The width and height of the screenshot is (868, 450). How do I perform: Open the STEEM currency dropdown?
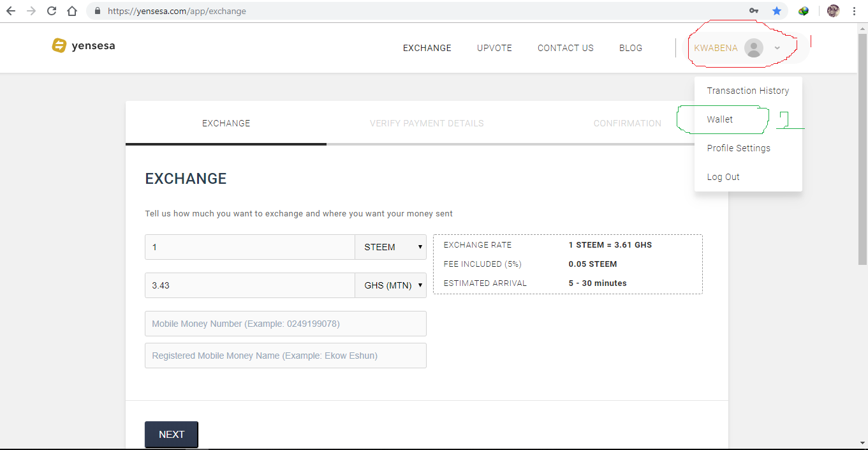(391, 247)
